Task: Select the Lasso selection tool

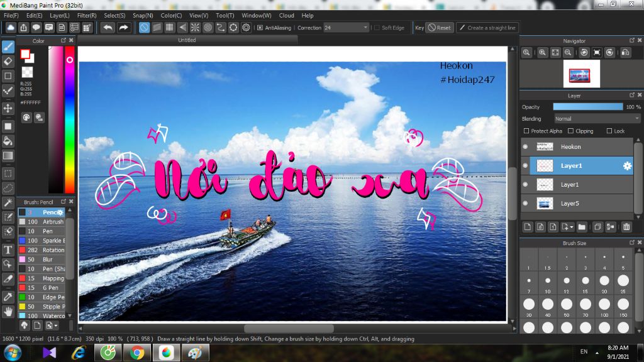Action: pyautogui.click(x=8, y=188)
